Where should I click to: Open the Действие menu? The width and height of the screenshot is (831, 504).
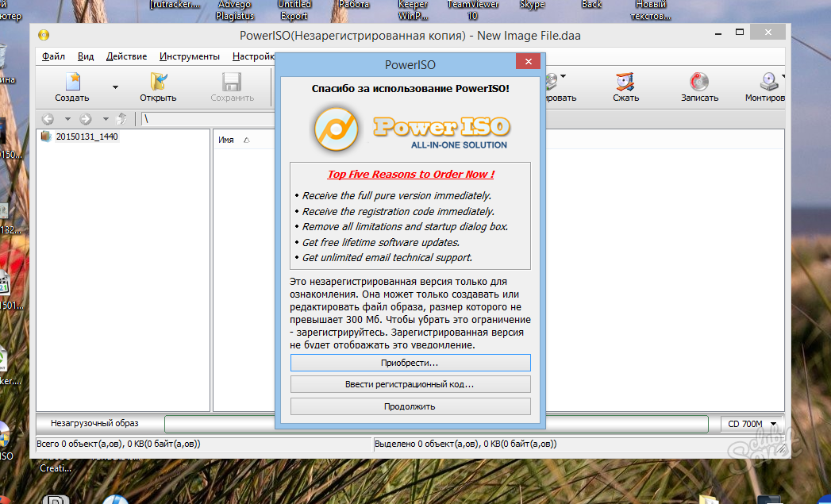(127, 56)
